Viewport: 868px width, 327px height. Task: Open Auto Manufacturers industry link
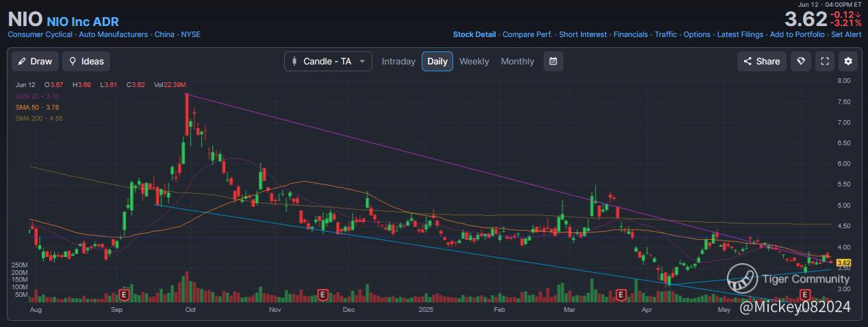(114, 34)
